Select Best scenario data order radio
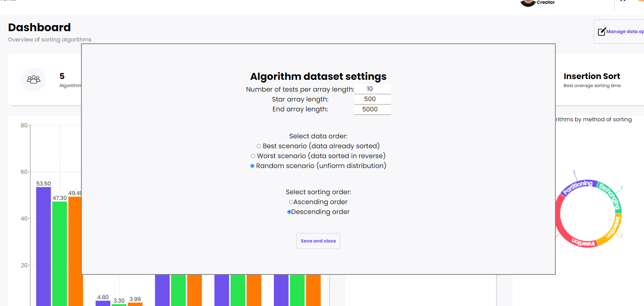 click(259, 146)
